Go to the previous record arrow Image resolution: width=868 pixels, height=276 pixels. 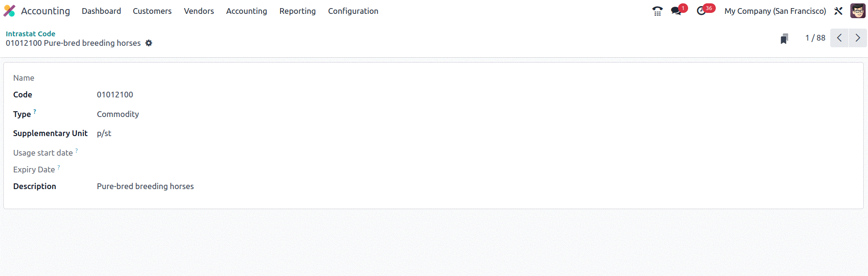click(839, 38)
